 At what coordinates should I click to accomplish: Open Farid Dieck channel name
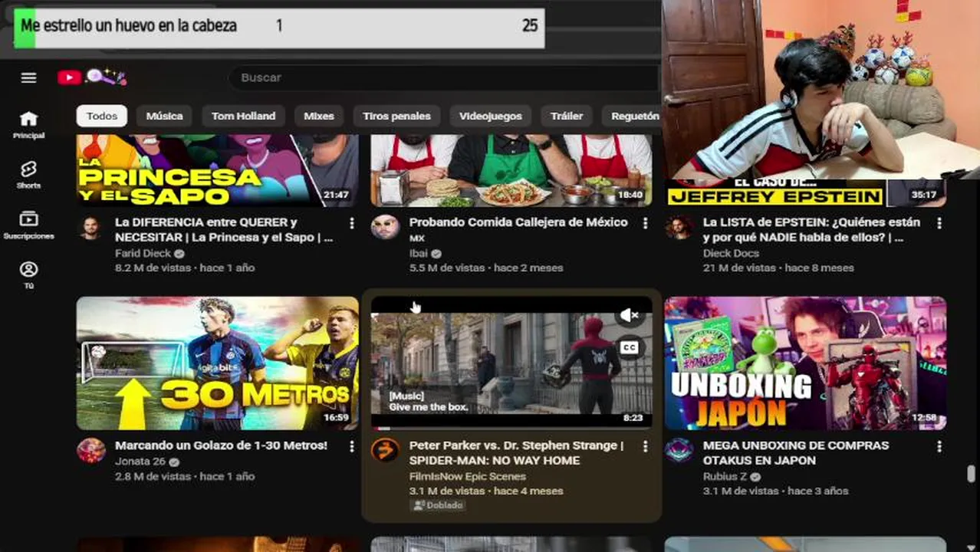click(143, 253)
